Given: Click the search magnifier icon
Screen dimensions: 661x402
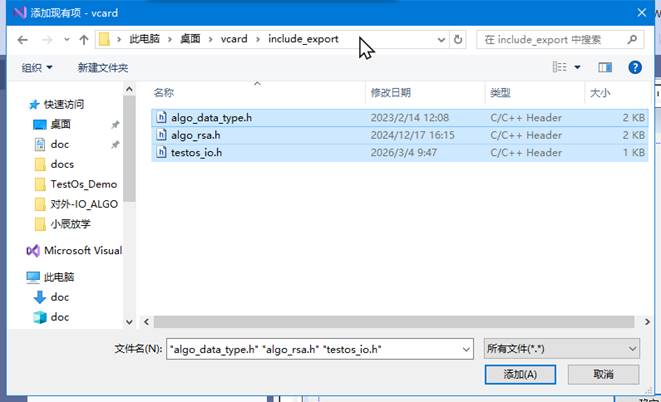Looking at the screenshot, I should [x=632, y=40].
